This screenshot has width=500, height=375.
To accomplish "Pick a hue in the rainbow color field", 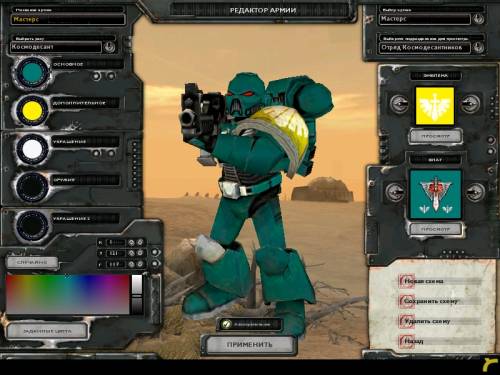I will pyautogui.click(x=68, y=294).
